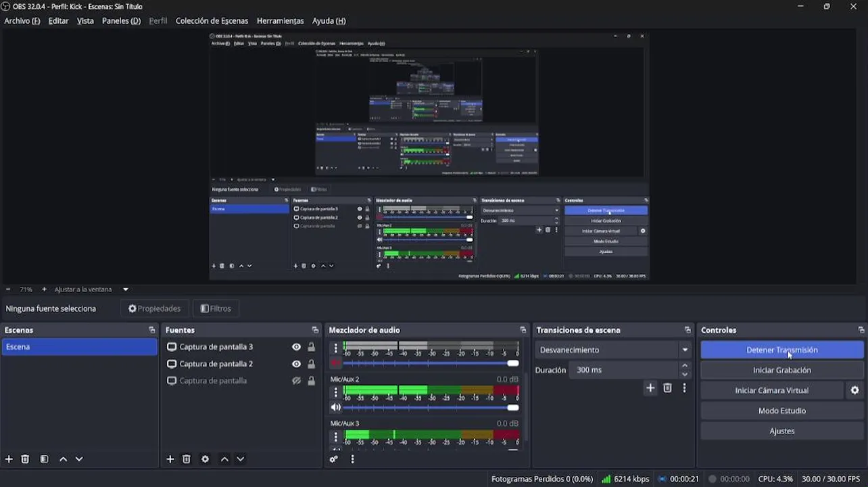868x487 pixels.
Task: Open the Desvanecimiento transition dropdown
Action: pos(613,350)
